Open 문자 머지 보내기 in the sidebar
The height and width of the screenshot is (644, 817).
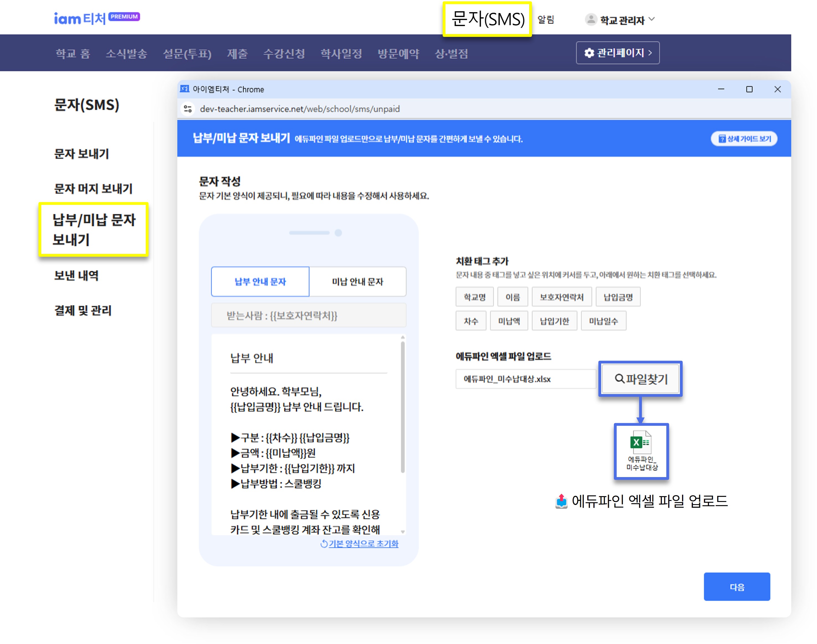[x=93, y=189]
